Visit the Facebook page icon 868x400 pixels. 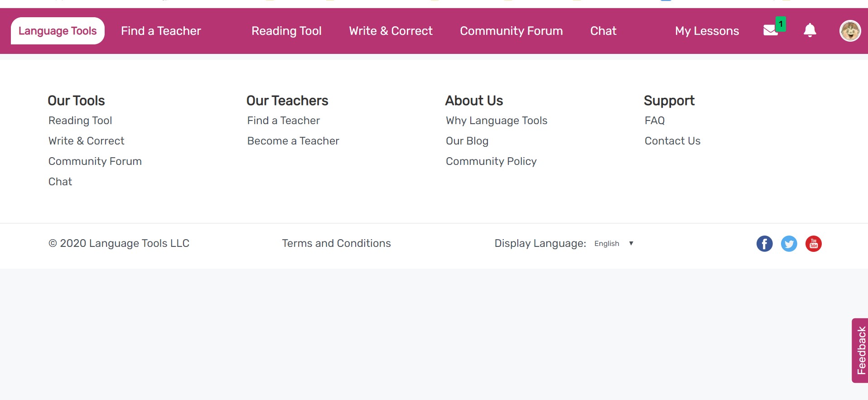pyautogui.click(x=764, y=244)
